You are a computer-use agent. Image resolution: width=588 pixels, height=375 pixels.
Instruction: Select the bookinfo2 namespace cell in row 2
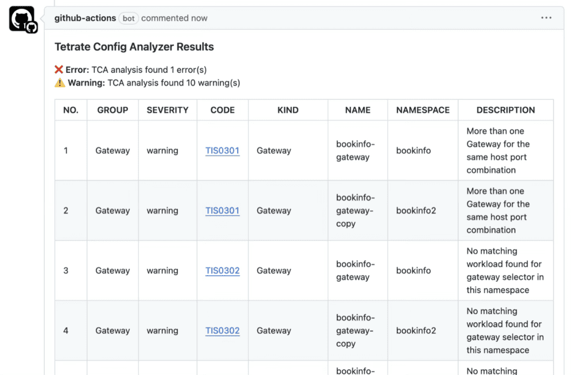click(x=416, y=211)
